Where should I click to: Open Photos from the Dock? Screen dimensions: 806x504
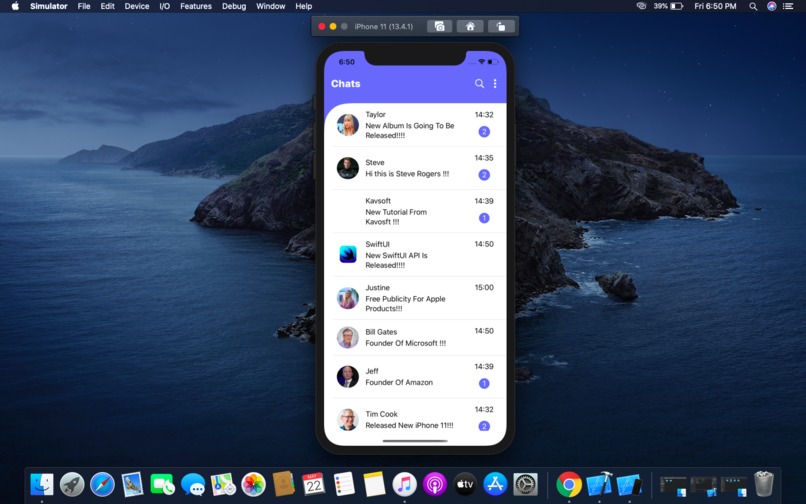coord(253,484)
